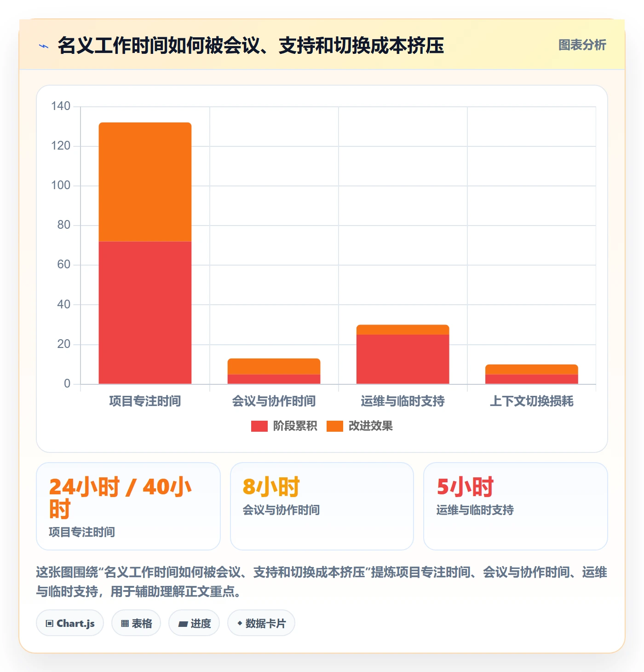Click the orange segment of the 项目专注时间 bar
The height and width of the screenshot is (672, 644).
click(145, 182)
